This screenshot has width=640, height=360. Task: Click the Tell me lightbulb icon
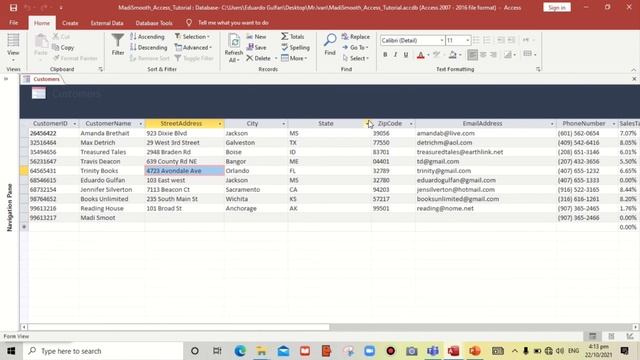189,23
